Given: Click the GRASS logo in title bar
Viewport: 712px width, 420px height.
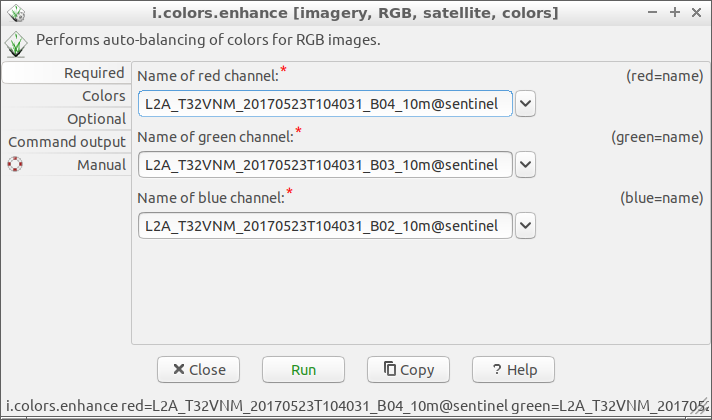Looking at the screenshot, I should pyautogui.click(x=16, y=13).
